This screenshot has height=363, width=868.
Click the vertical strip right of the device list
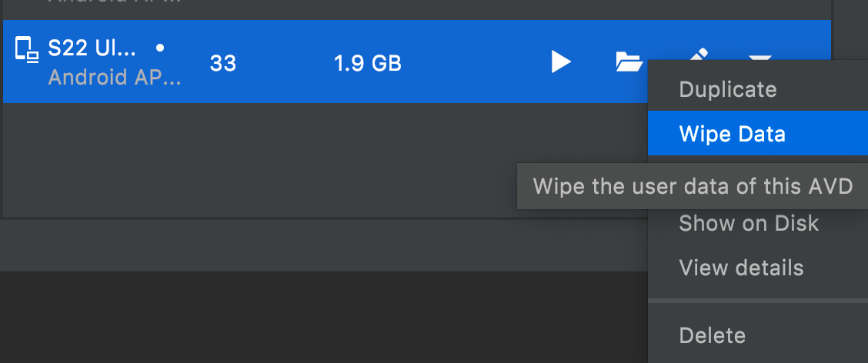[850, 28]
